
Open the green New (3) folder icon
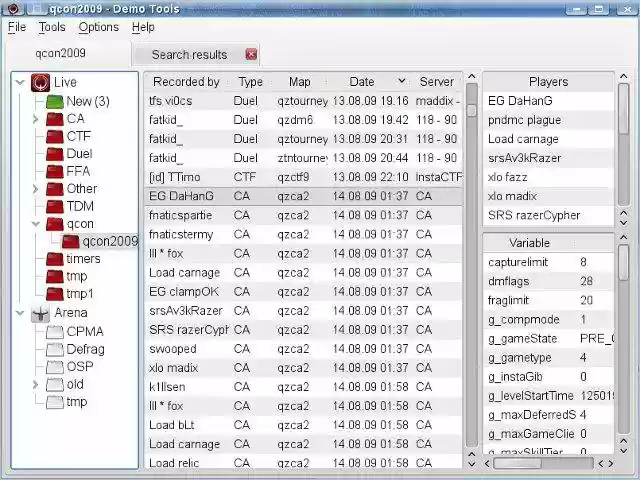55,102
